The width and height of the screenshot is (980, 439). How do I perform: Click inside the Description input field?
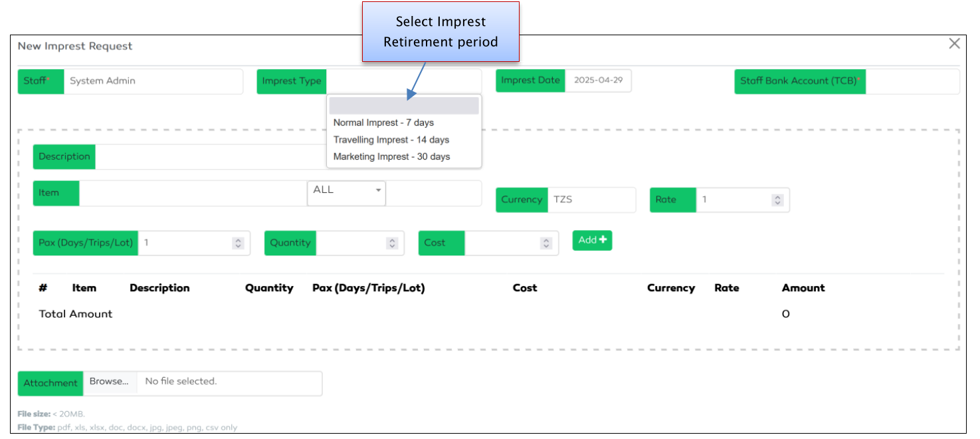point(199,156)
